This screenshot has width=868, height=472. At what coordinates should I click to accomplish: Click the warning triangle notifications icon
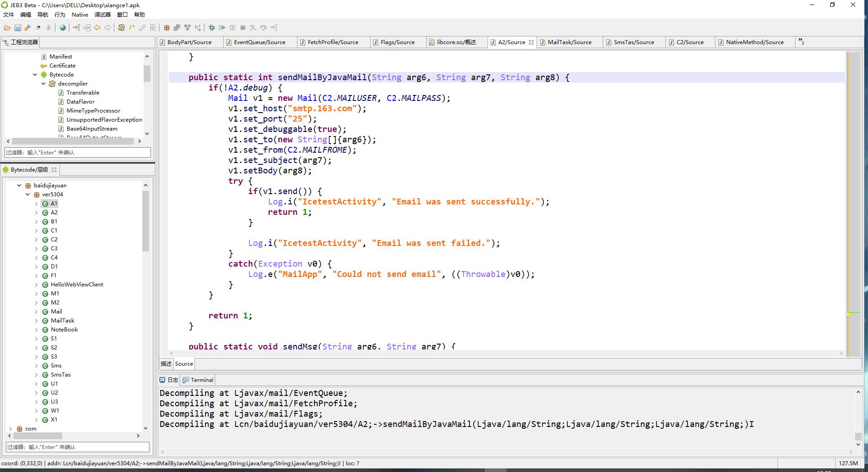(x=49, y=27)
